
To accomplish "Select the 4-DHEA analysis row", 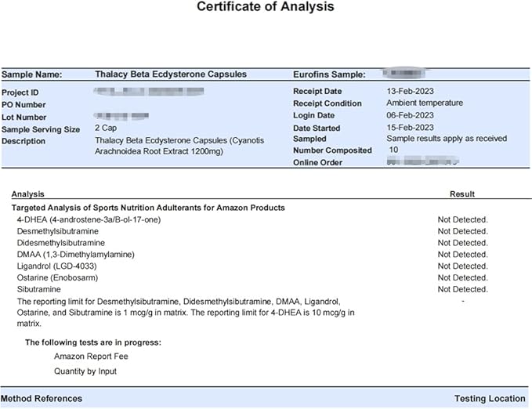I will 88,219.
